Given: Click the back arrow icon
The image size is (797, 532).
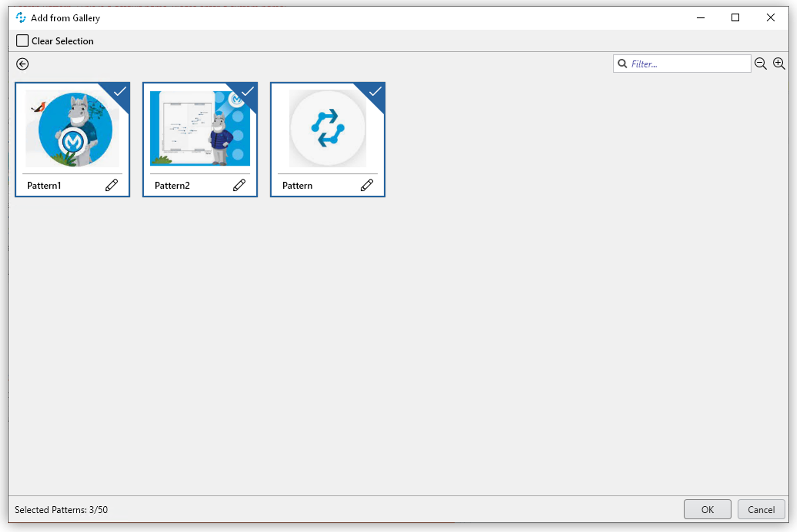Looking at the screenshot, I should point(22,64).
